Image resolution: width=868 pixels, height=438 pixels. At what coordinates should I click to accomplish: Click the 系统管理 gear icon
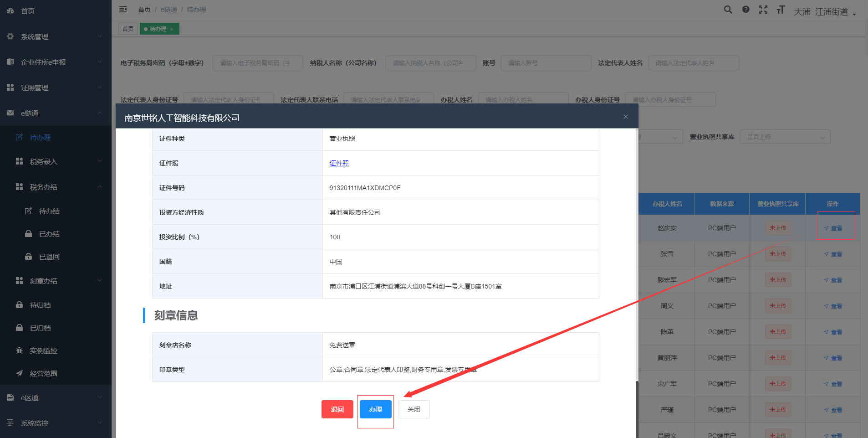coord(10,36)
